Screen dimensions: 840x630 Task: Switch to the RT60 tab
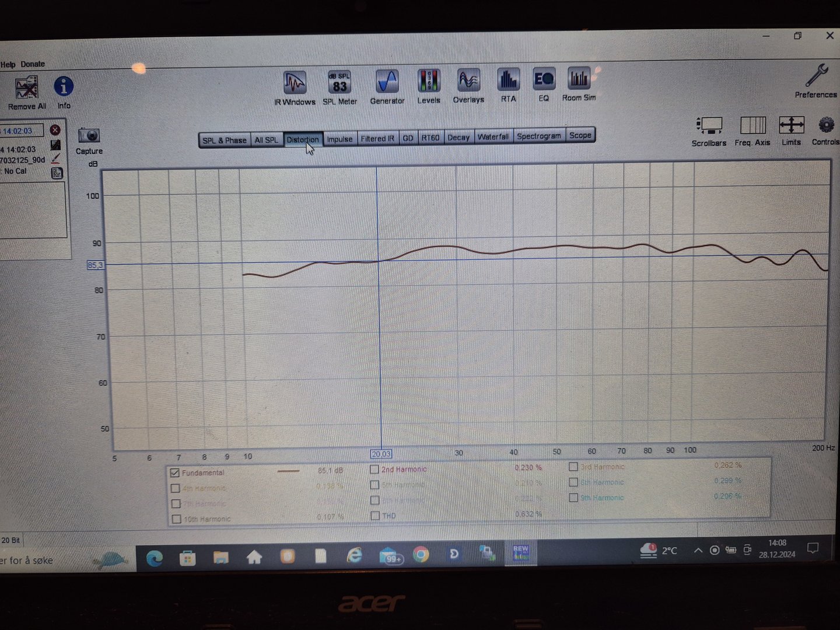430,138
